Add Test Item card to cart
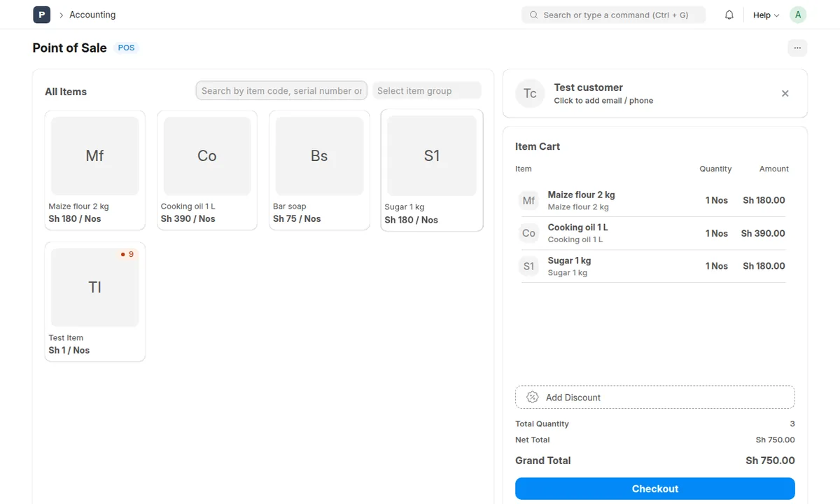 point(94,302)
